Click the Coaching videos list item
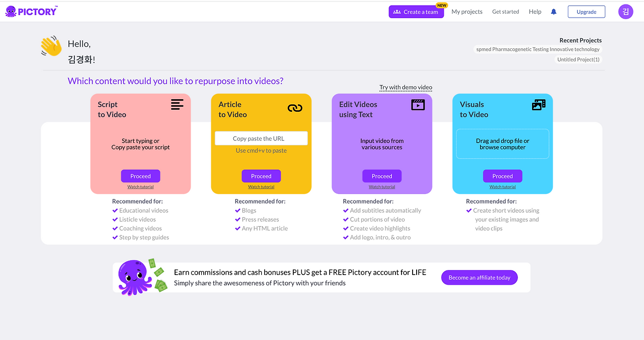 137,229
